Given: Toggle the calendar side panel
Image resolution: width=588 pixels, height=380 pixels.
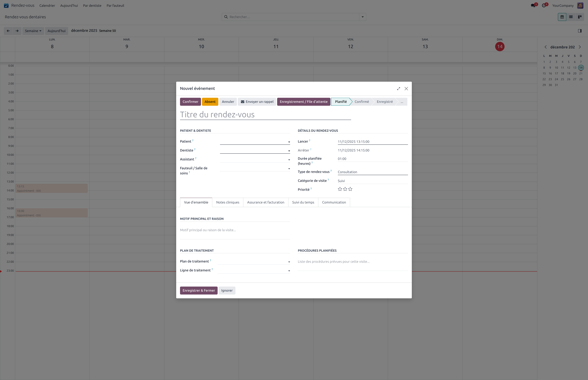Looking at the screenshot, I should point(580,31).
